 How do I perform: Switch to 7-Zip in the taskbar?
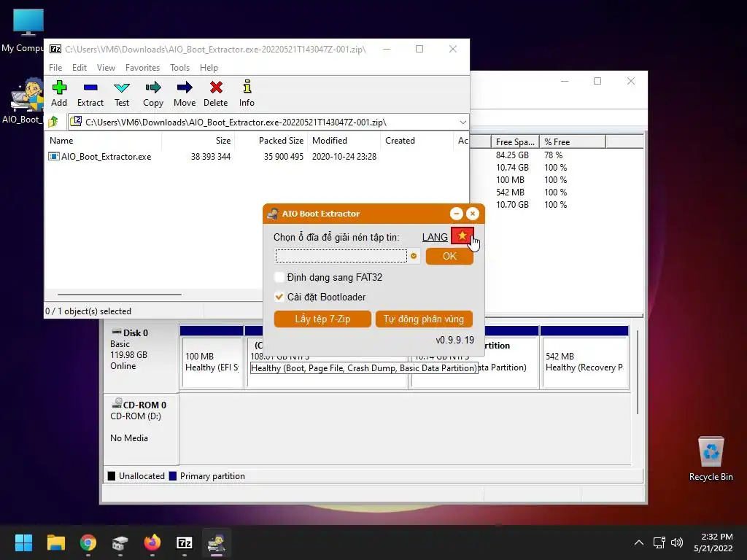185,542
